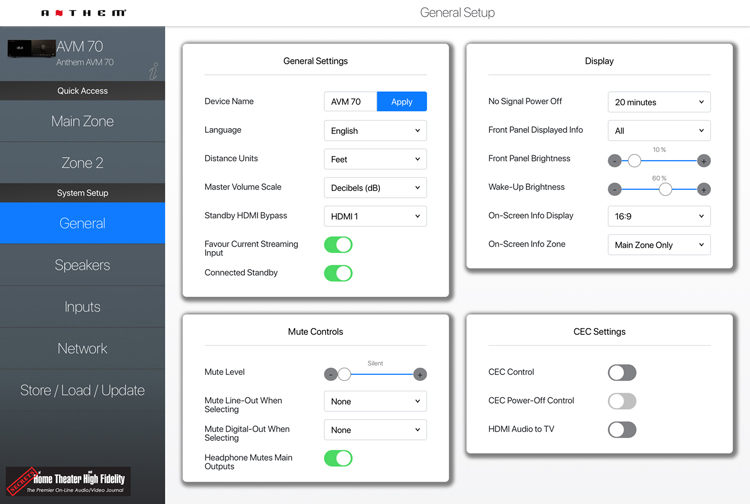Decrease Front Panel Brightness with minus button

click(614, 161)
